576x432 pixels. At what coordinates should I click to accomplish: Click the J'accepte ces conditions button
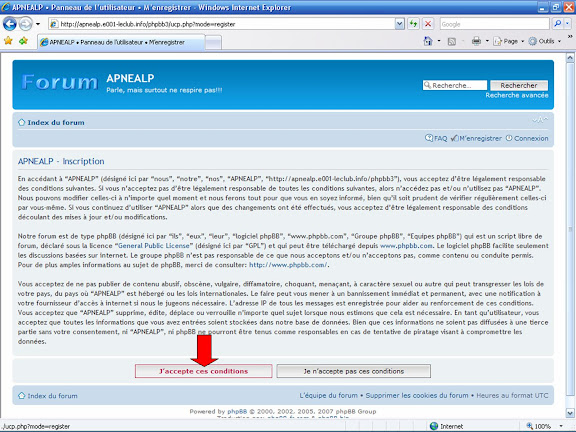(204, 371)
